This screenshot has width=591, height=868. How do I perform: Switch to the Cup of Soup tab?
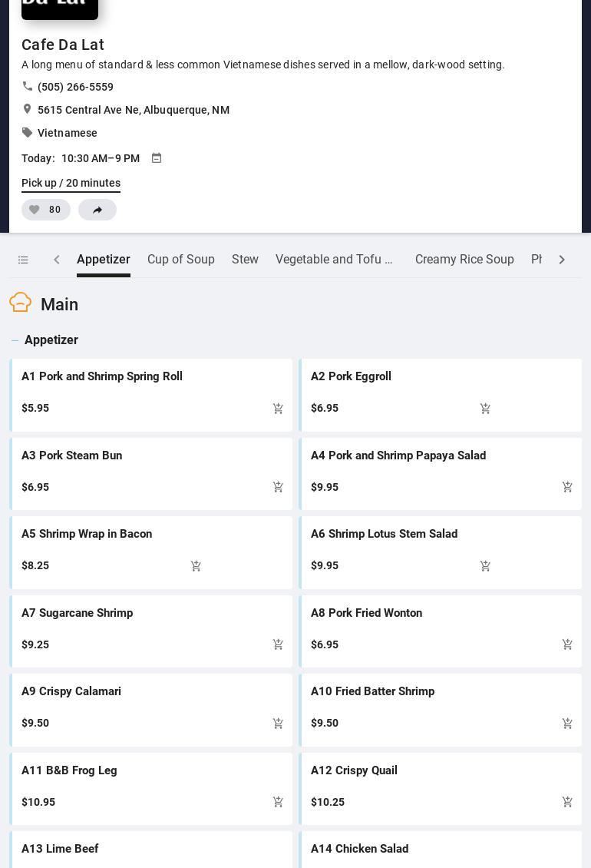[x=181, y=260]
